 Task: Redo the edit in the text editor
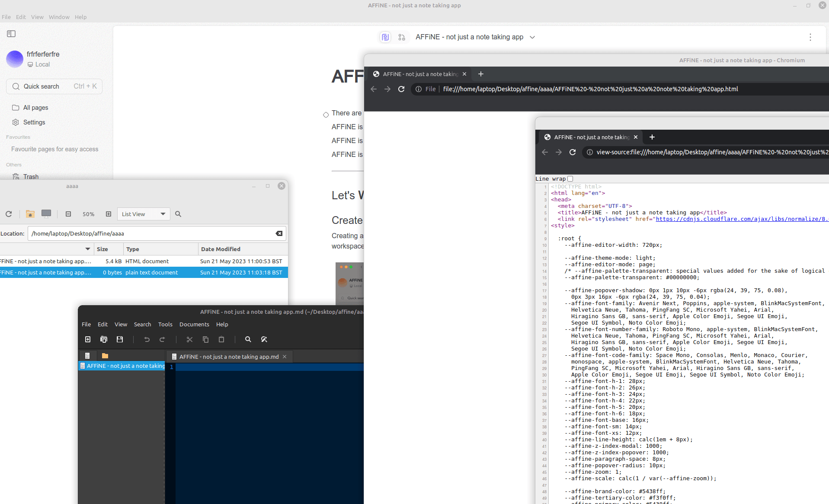[162, 339]
